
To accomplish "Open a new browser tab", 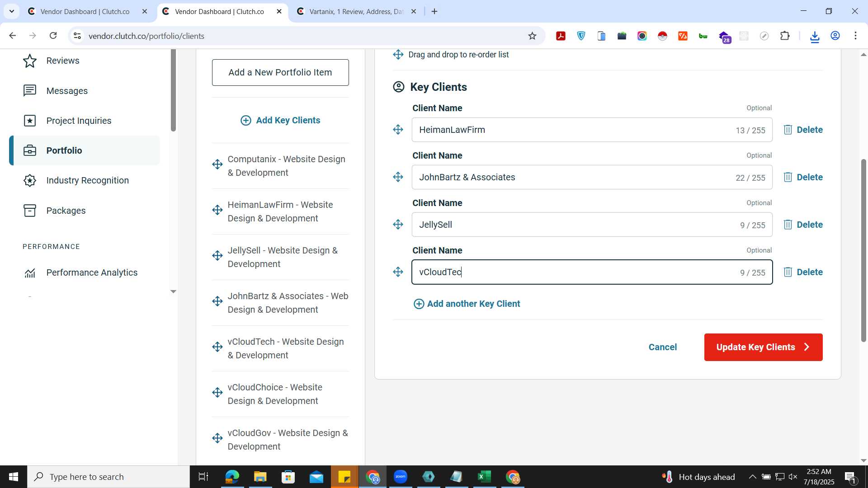I will (434, 12).
